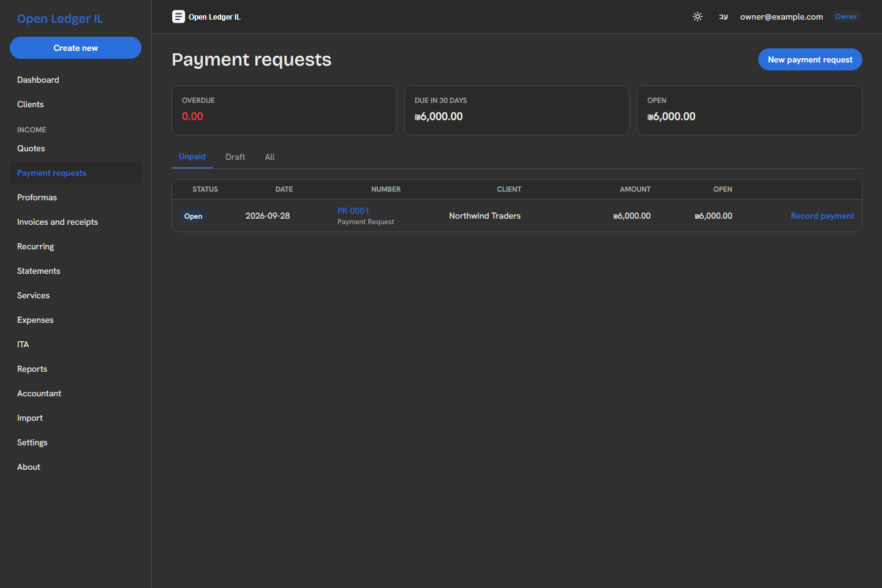Start a New payment request
Screen dimensions: 882x588
[810, 59]
